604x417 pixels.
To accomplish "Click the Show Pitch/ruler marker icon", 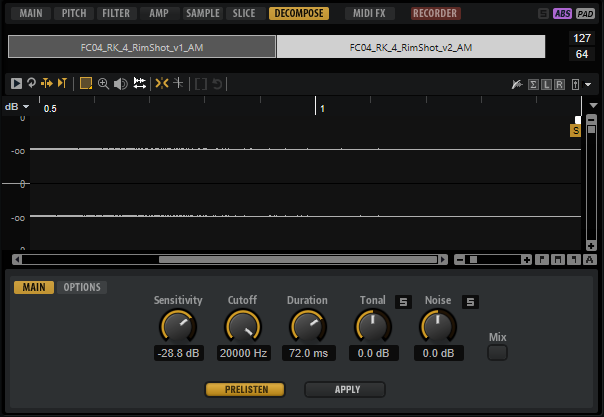I will click(x=575, y=84).
